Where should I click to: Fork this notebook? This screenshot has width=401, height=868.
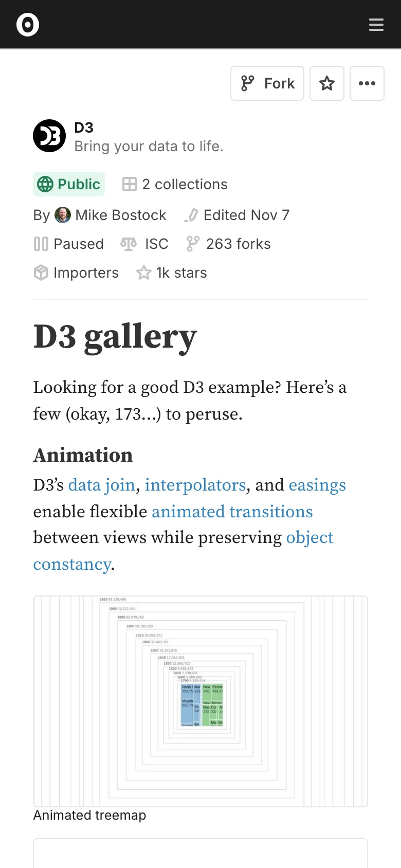[267, 83]
